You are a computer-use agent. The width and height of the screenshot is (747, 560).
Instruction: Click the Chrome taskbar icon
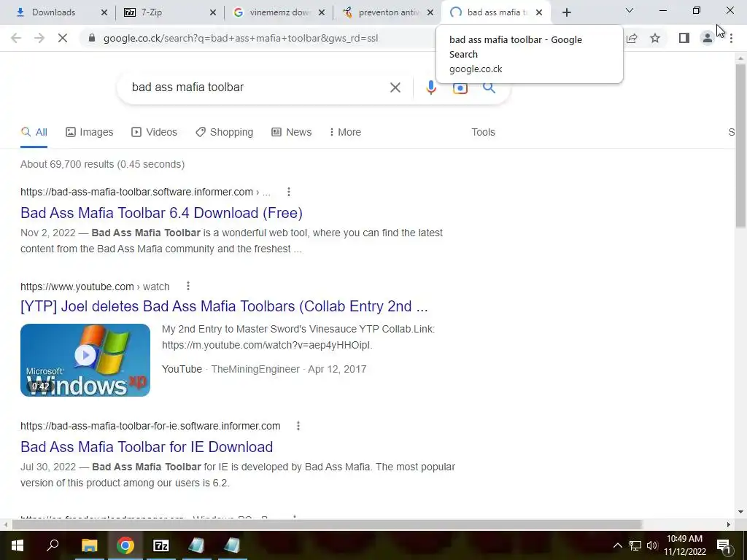point(125,545)
